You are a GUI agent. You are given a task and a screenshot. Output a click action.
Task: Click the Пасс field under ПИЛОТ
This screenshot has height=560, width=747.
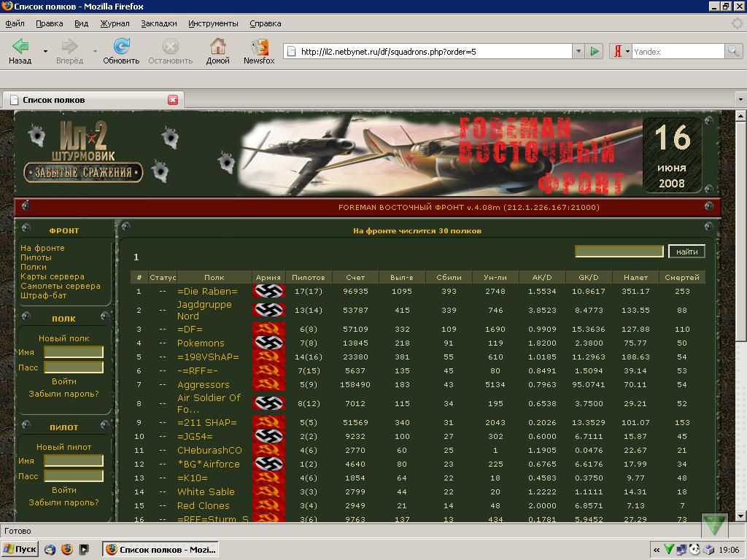click(74, 475)
